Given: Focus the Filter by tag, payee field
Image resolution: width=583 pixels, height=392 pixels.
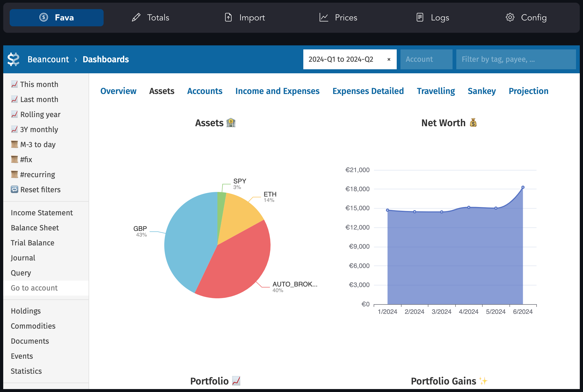Looking at the screenshot, I should click(515, 59).
